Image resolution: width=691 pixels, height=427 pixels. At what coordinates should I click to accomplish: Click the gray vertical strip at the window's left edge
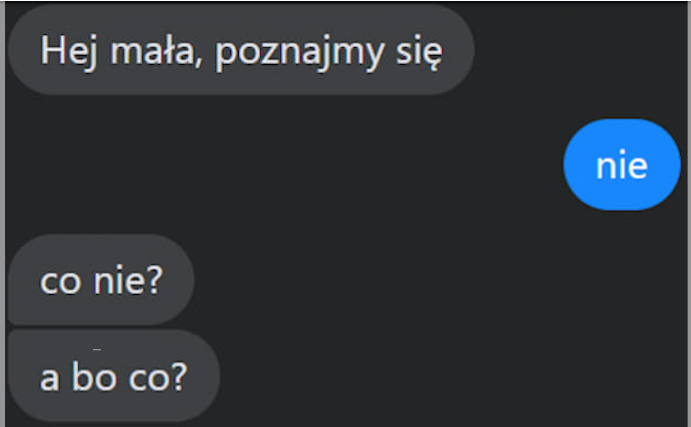[x=2, y=214]
